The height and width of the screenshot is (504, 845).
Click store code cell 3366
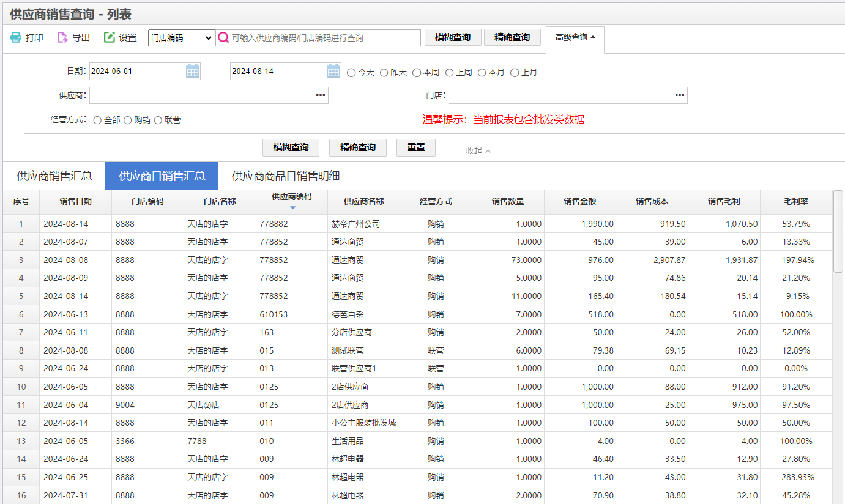pos(125,441)
